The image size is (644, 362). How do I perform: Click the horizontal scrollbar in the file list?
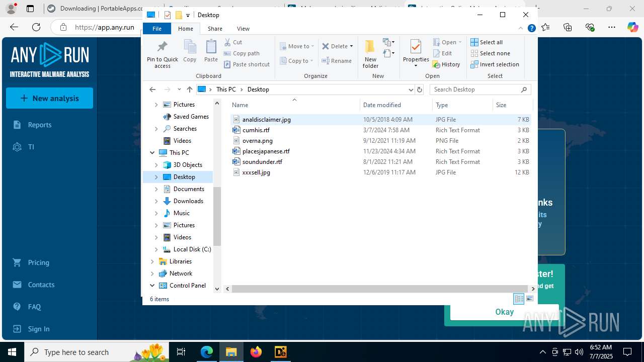pyautogui.click(x=380, y=289)
